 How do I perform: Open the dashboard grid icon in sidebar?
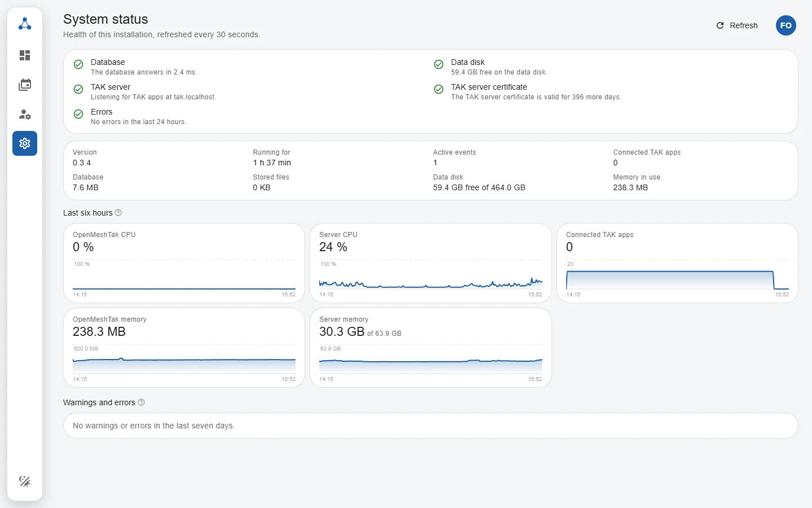click(x=25, y=55)
